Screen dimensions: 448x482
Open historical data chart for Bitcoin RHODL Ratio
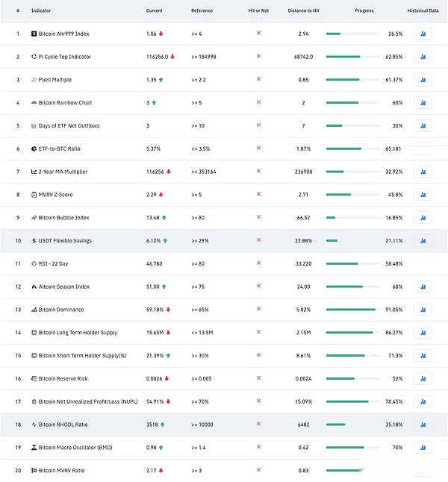(423, 425)
